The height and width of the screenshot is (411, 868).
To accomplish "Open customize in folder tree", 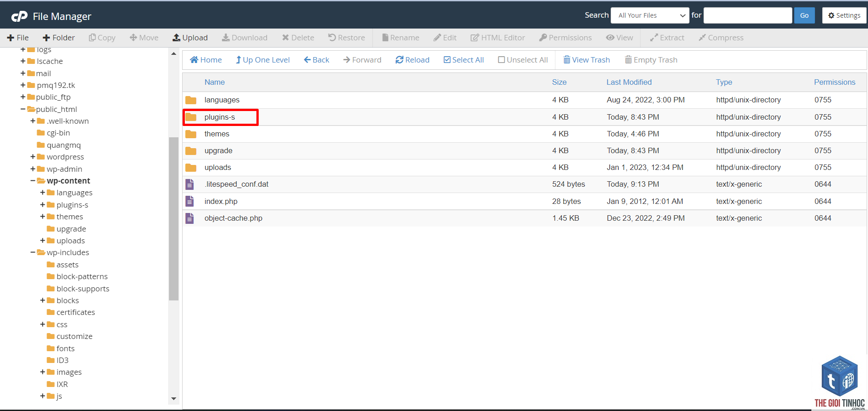I will coord(74,336).
